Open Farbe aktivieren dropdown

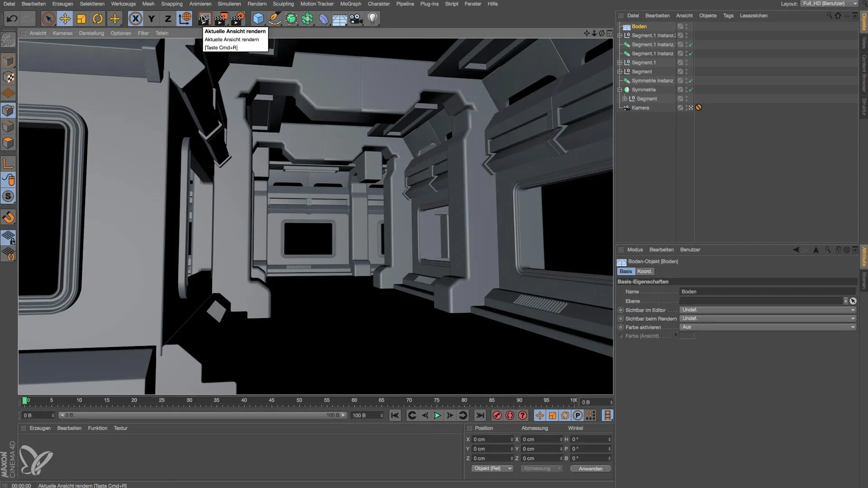768,327
